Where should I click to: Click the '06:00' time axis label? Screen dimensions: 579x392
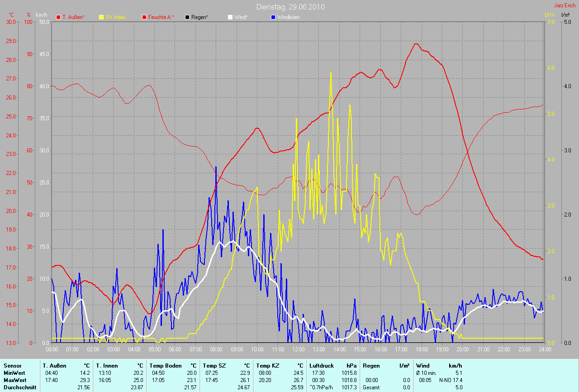click(175, 349)
